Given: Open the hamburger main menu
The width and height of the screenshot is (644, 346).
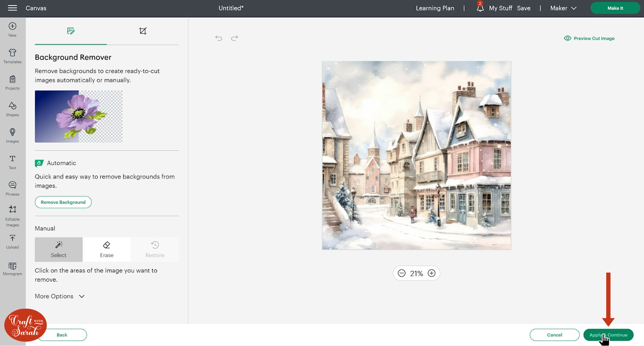Looking at the screenshot, I should pos(12,8).
